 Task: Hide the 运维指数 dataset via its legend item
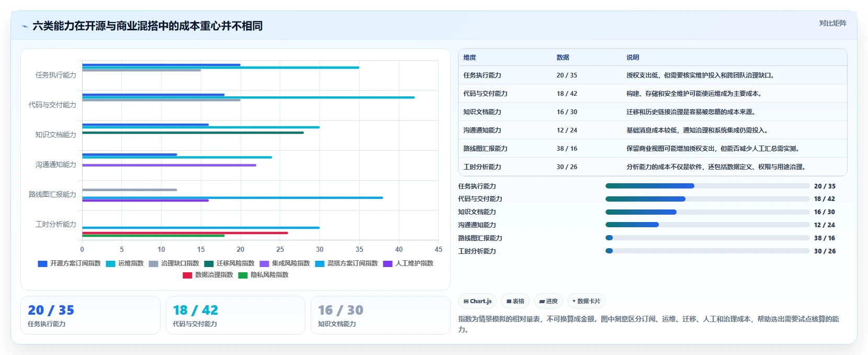[125, 263]
